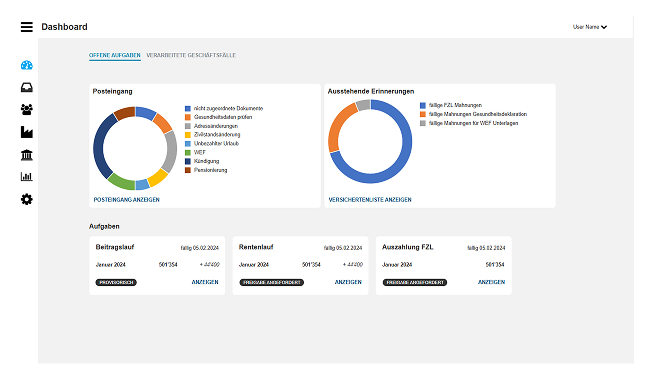Click the due date on Beitragslauf card
This screenshot has height=380, width=650.
coord(200,248)
